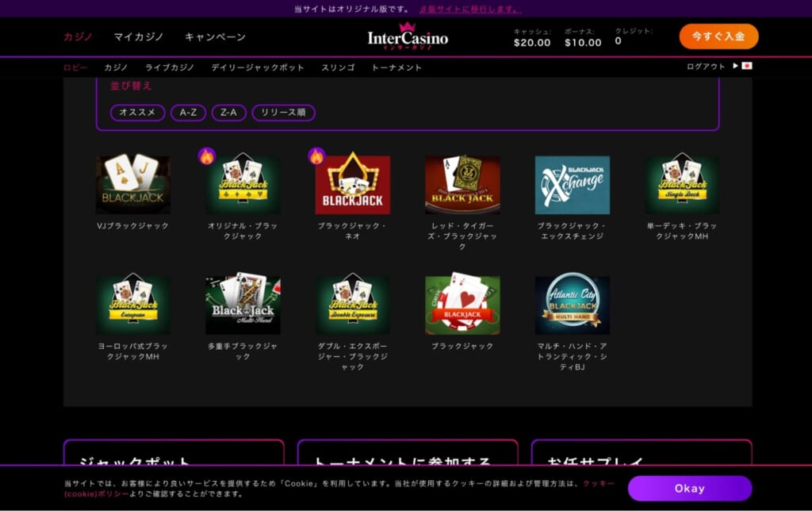Open the Atlantic City Blackjack Multi Hand tile
Viewport: 812px width, 511px height.
[x=573, y=305]
